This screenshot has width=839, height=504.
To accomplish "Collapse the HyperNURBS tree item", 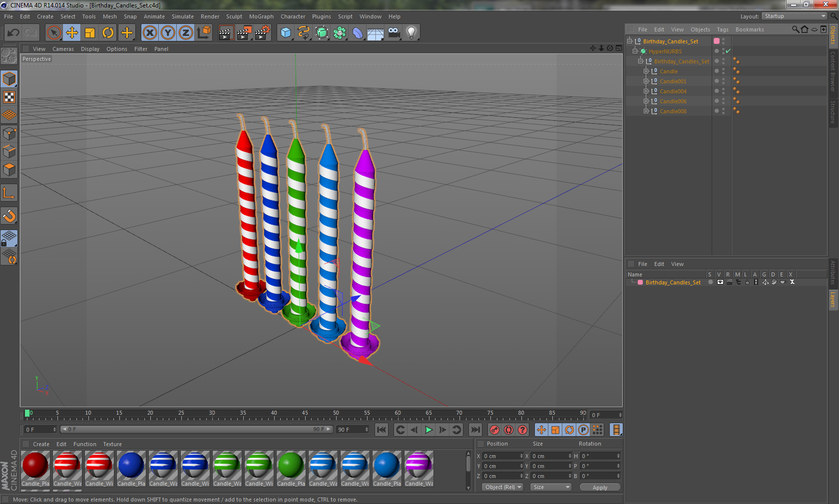I will click(635, 51).
